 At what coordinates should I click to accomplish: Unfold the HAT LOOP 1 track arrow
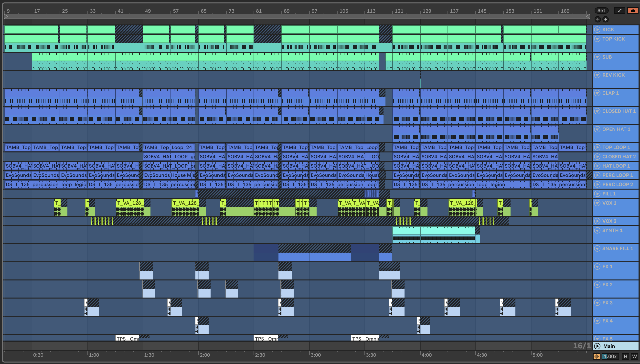tap(597, 166)
